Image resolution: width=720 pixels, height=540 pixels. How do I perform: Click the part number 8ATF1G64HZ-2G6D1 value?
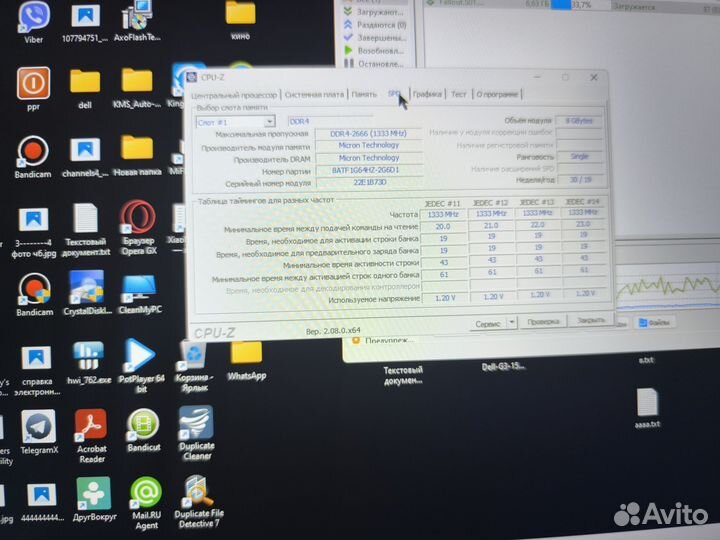click(366, 170)
